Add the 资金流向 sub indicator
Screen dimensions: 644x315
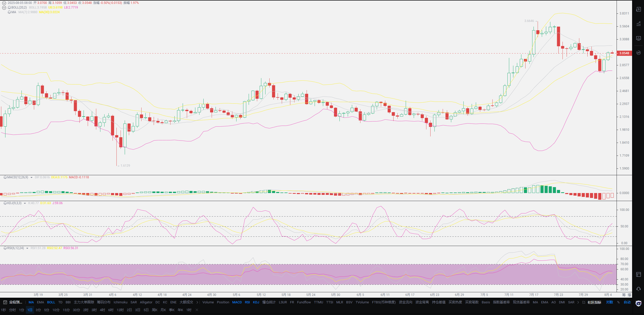(x=405, y=302)
